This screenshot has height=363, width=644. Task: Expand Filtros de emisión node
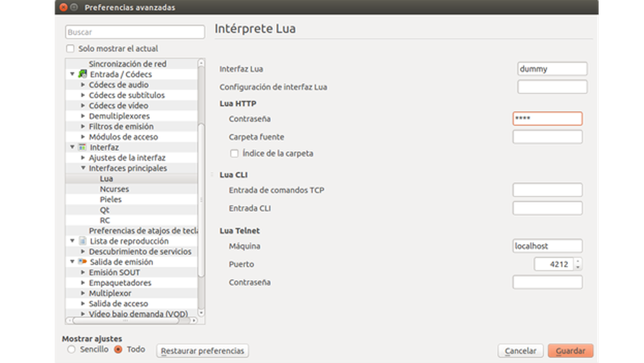pyautogui.click(x=83, y=126)
